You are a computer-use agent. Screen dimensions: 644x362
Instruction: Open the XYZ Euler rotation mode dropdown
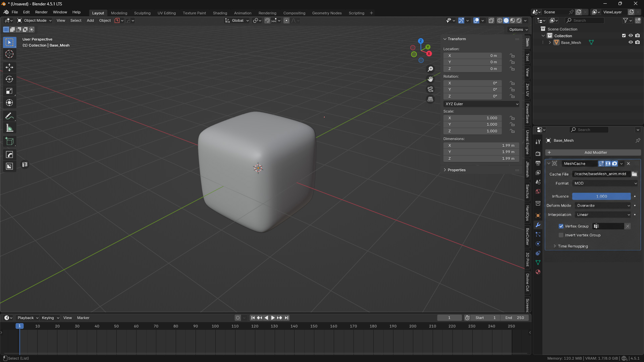[482, 104]
